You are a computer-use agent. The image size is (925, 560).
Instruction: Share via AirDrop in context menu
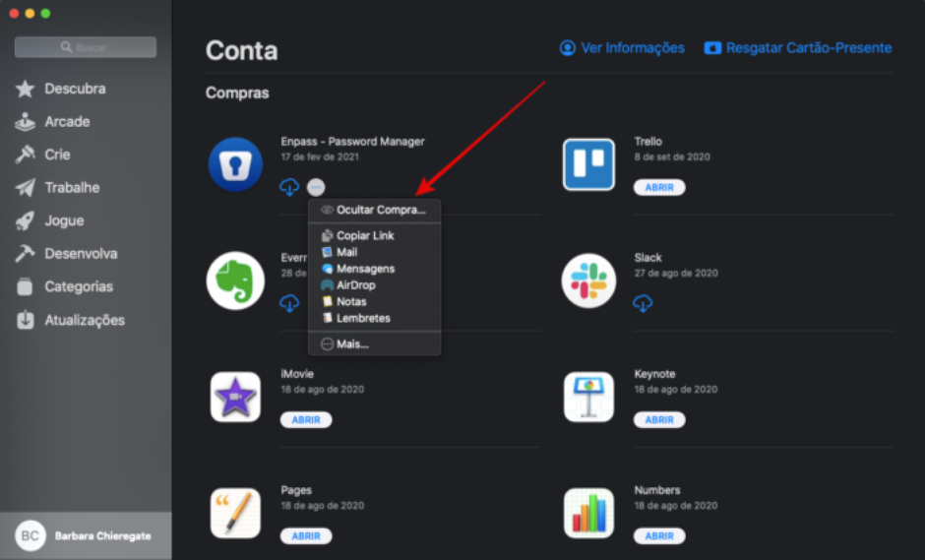375,285
